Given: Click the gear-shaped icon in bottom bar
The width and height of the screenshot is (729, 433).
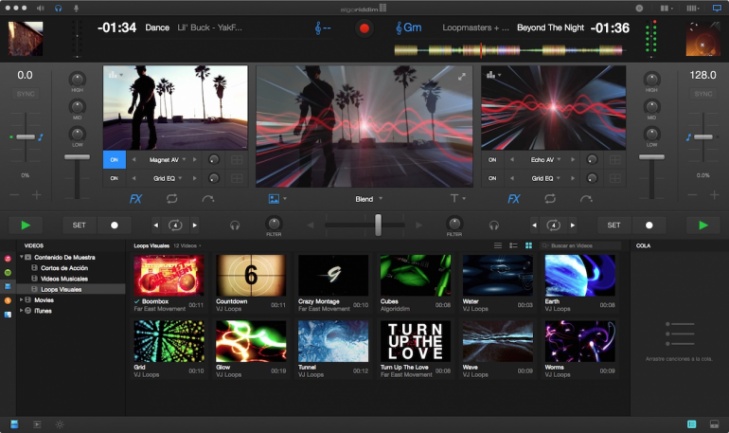Looking at the screenshot, I should (60, 424).
